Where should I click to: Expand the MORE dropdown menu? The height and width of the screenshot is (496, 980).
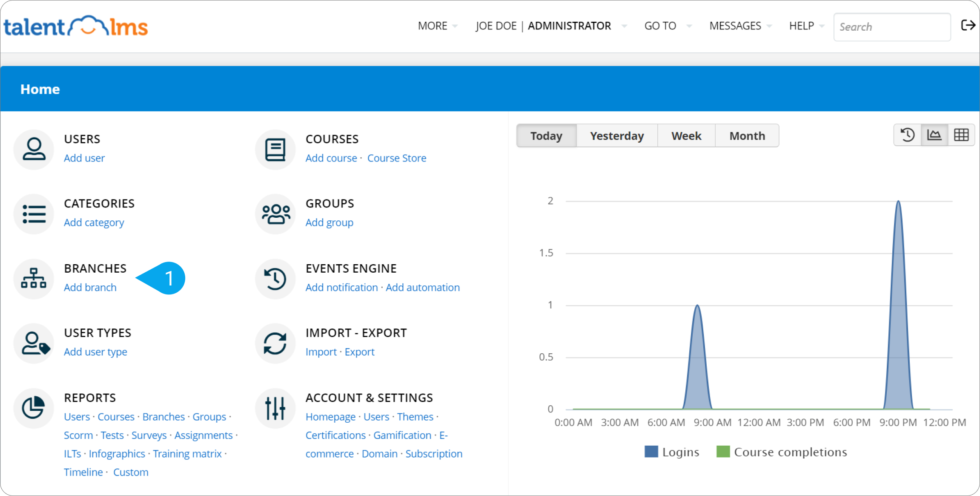coord(438,26)
